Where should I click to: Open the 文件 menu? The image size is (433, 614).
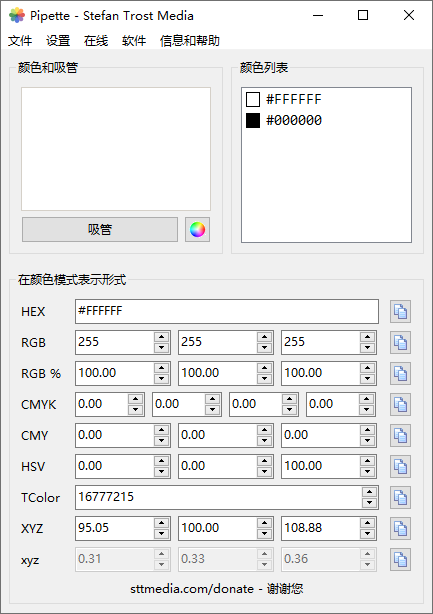coord(20,40)
